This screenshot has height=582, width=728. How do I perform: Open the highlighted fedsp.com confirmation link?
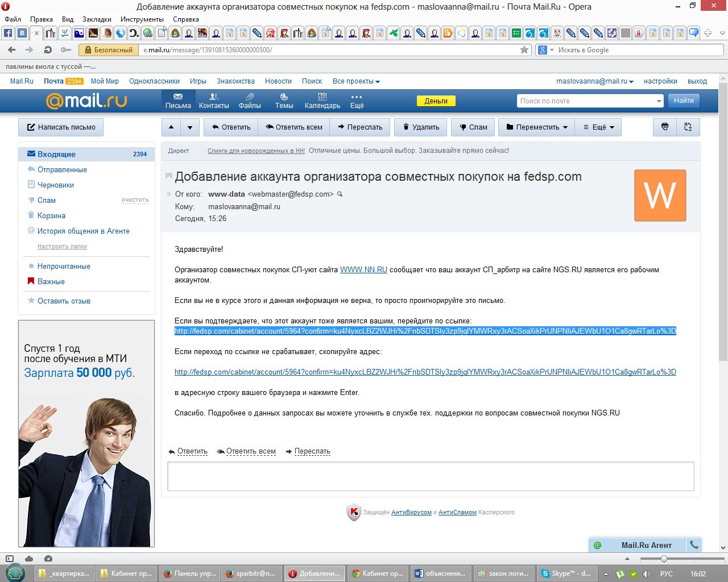click(x=425, y=331)
